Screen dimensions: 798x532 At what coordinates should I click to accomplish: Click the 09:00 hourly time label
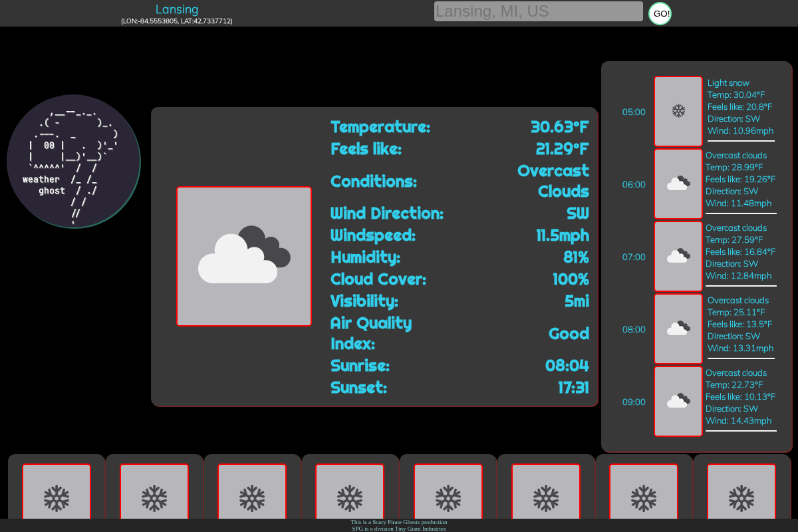tap(634, 402)
